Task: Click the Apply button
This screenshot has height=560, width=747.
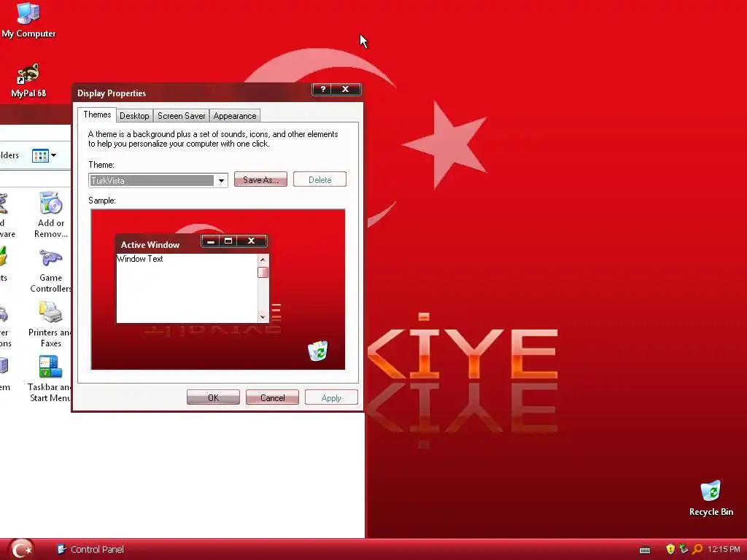Action: point(331,397)
